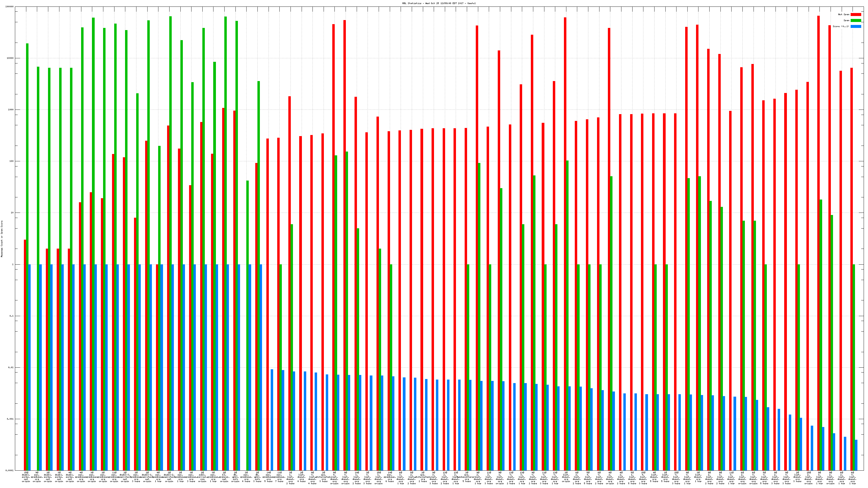Click the 100000 y-axis tick label
Screen dimensions: 868x488
point(9,7)
